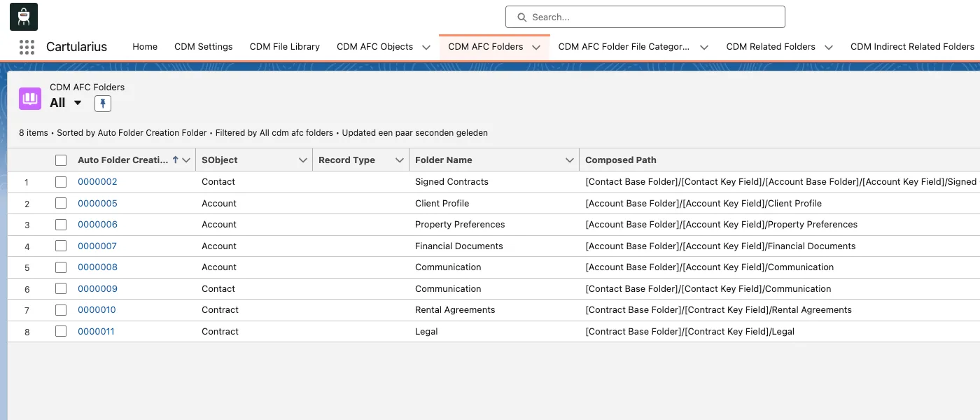The height and width of the screenshot is (420, 980).
Task: Tick the checkbox for row 0000010
Action: [x=61, y=310]
